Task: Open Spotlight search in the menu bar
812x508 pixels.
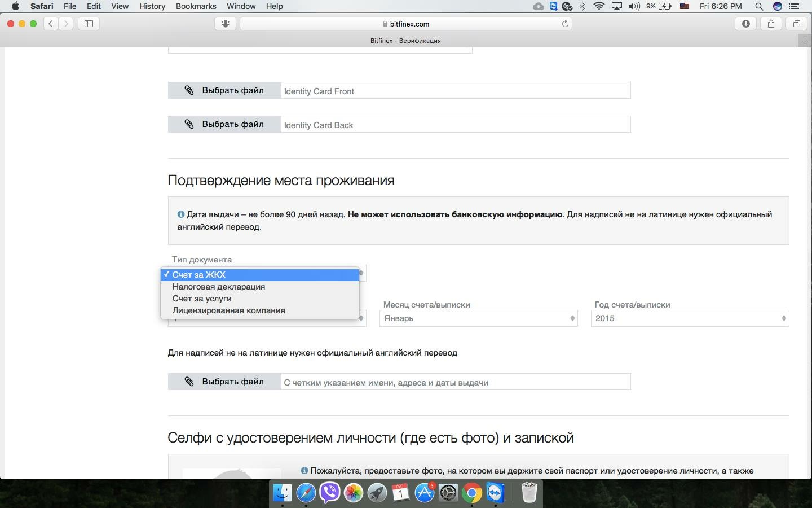Action: [x=759, y=6]
